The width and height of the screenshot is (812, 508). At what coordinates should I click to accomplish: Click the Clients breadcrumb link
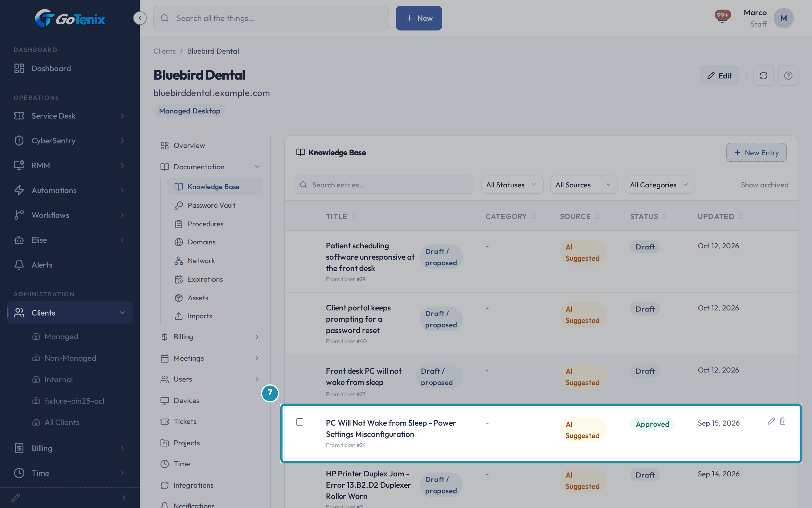click(x=164, y=51)
